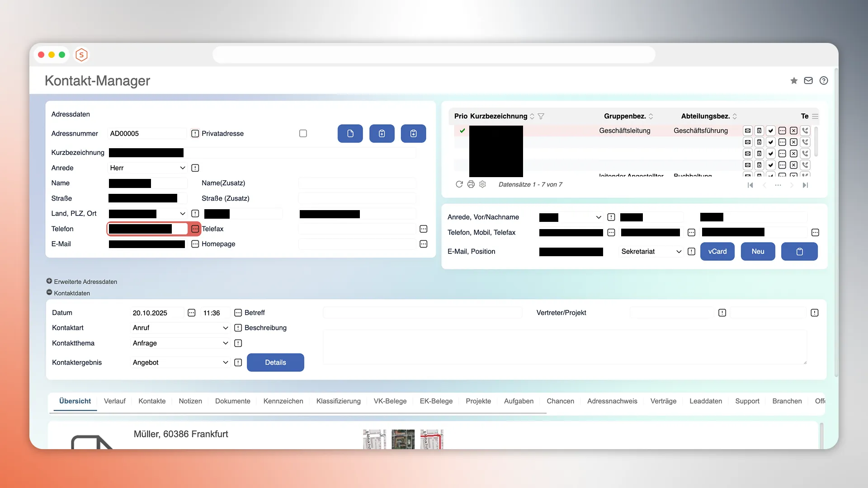Open the Kontaktart dropdown showing Anruf
This screenshot has width=868, height=488.
point(179,328)
